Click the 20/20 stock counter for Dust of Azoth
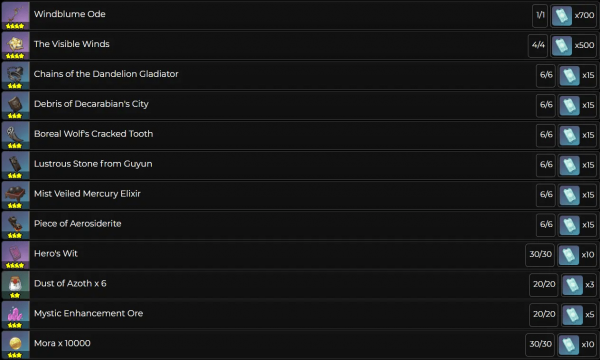 [x=544, y=285]
